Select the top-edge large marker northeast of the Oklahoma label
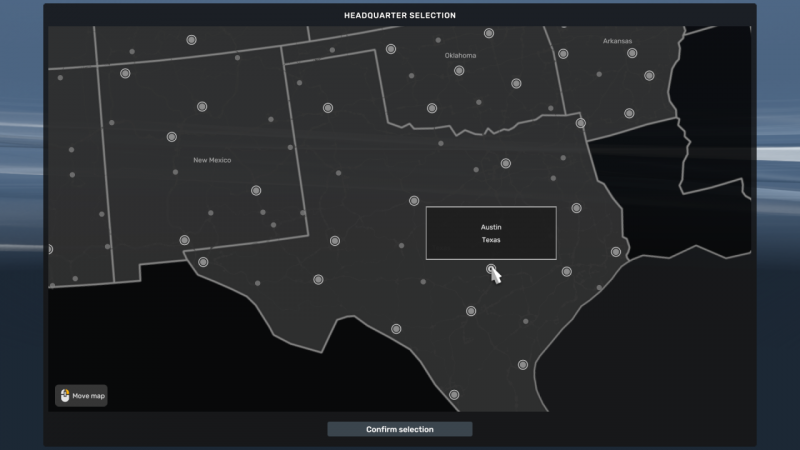Screen dimensions: 800x450 [489, 33]
